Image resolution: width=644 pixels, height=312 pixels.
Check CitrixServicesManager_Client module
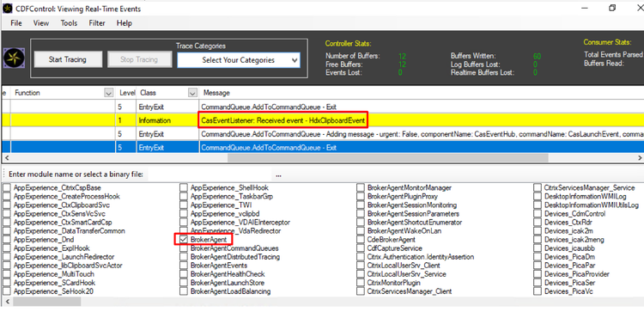360,291
